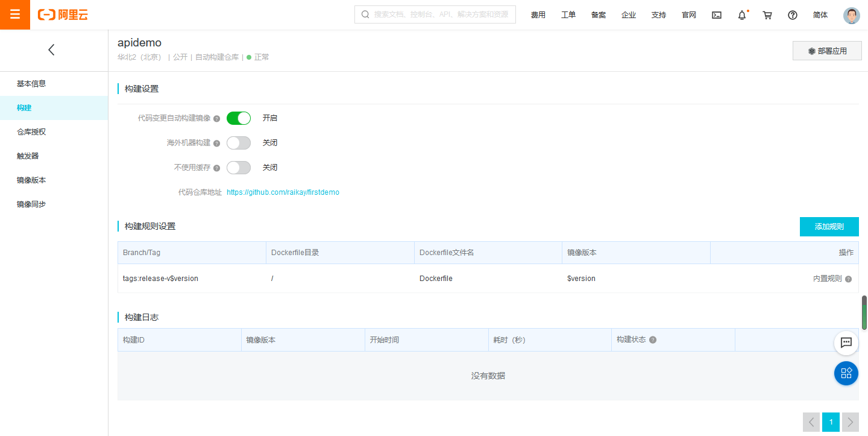868x436 pixels.
Task: Open the user avatar profile
Action: pos(851,15)
